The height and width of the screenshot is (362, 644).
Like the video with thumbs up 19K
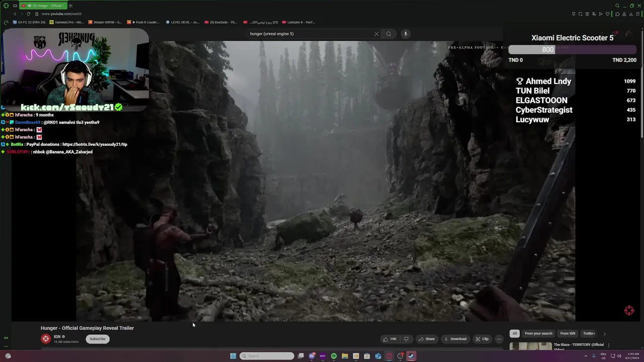pyautogui.click(x=390, y=339)
